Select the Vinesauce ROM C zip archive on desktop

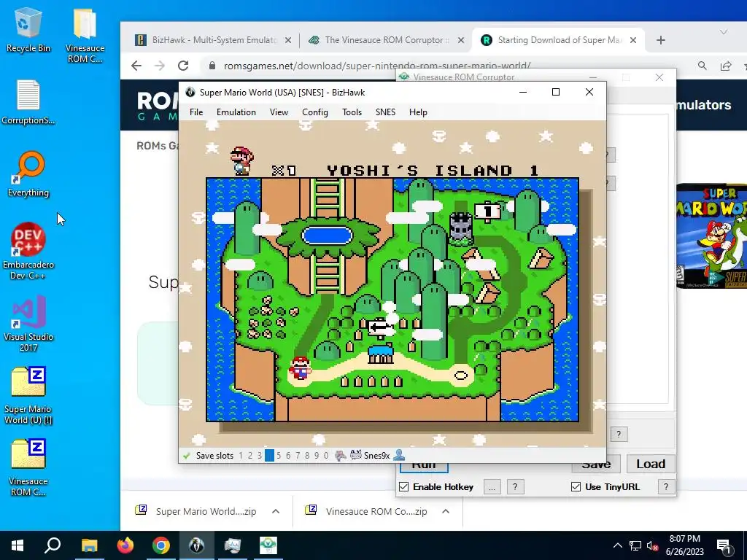click(28, 467)
